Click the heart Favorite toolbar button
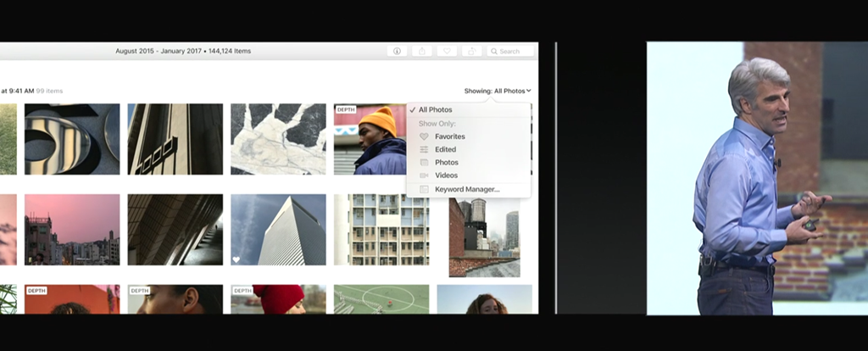This screenshot has width=868, height=351. (447, 51)
